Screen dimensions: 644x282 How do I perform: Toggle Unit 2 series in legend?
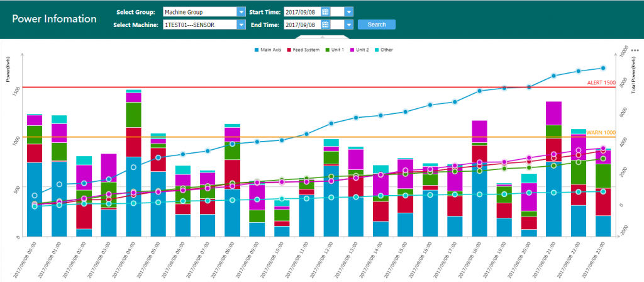point(359,50)
